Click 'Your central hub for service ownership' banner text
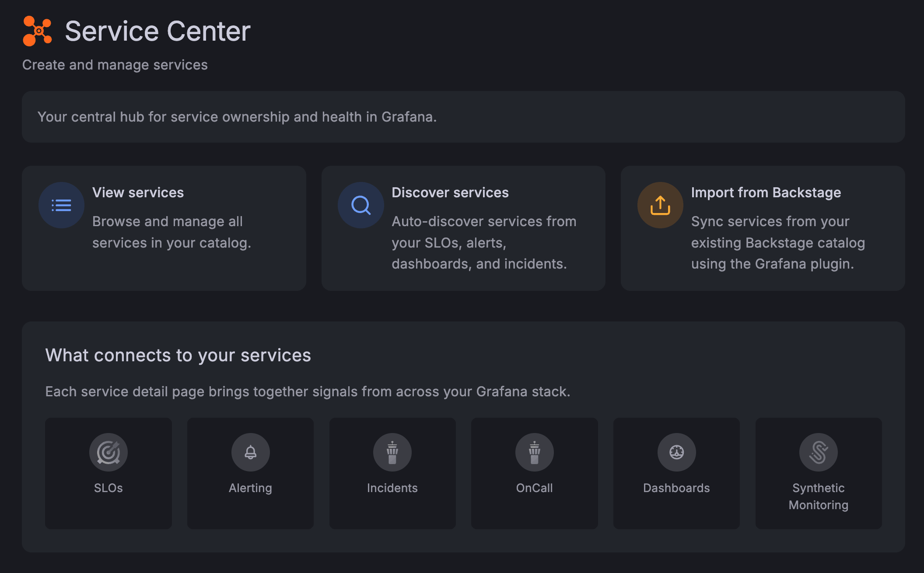 click(x=237, y=117)
